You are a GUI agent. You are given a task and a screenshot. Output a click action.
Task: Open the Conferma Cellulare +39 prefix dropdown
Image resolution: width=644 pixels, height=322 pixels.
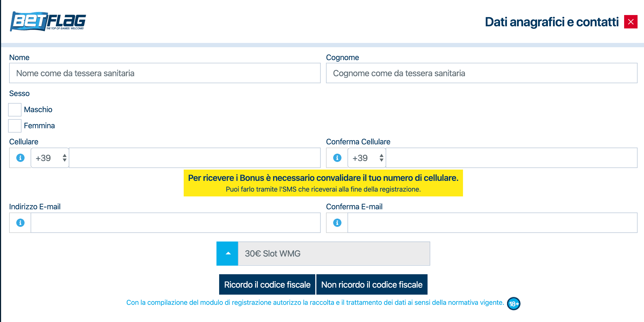pos(367,158)
